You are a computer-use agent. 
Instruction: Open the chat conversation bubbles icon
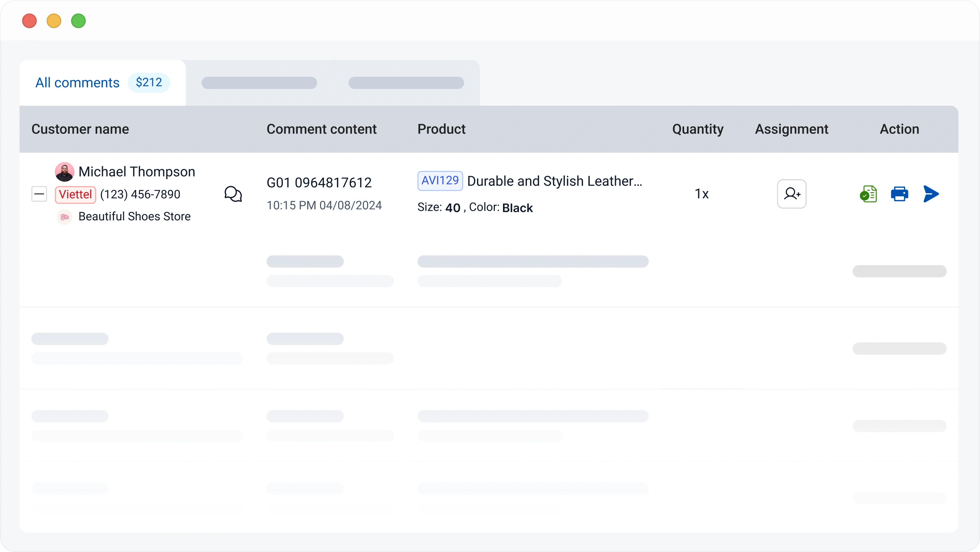tap(233, 194)
